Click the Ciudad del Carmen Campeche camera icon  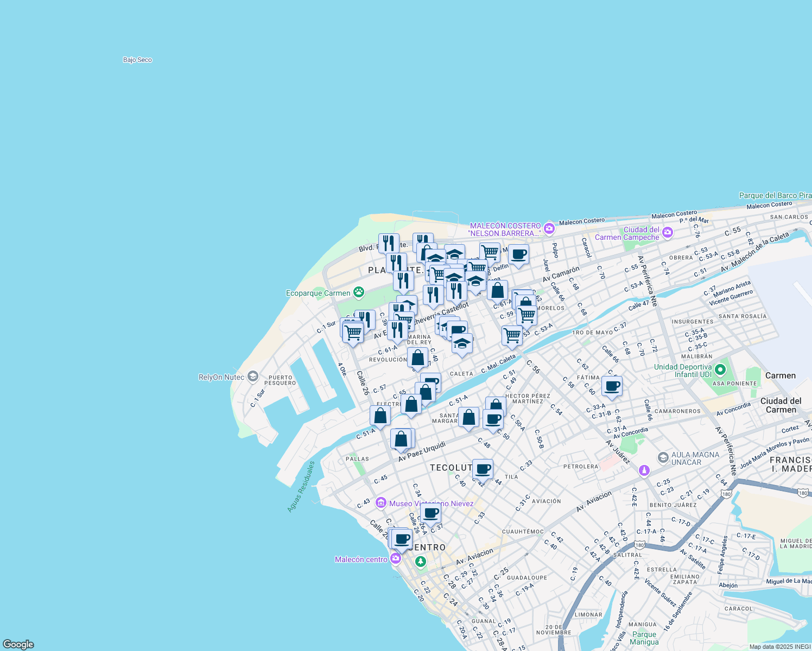click(x=668, y=233)
